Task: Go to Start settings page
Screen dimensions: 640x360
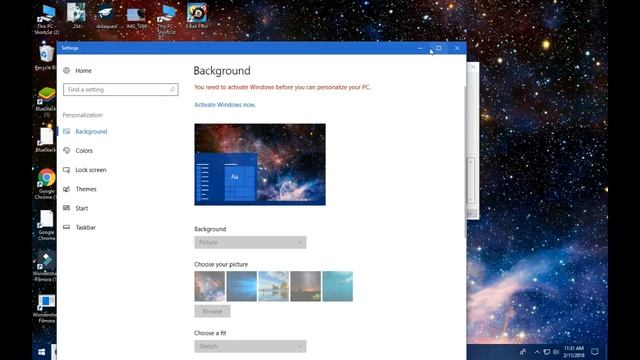Action: [x=82, y=208]
